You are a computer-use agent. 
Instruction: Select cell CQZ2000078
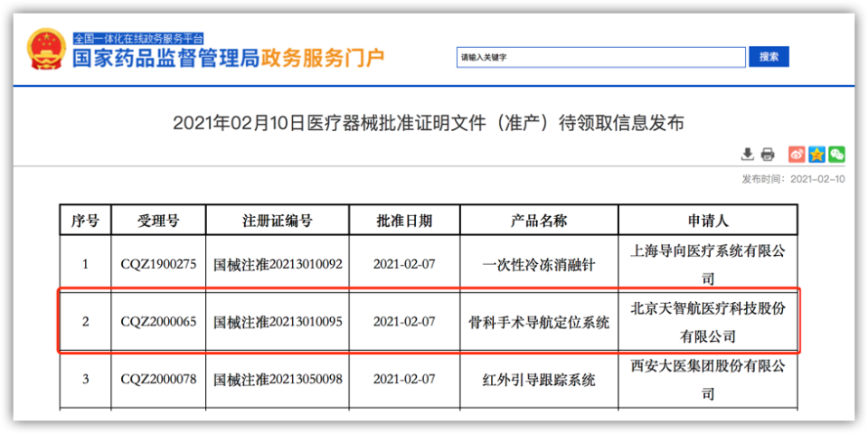(x=158, y=379)
